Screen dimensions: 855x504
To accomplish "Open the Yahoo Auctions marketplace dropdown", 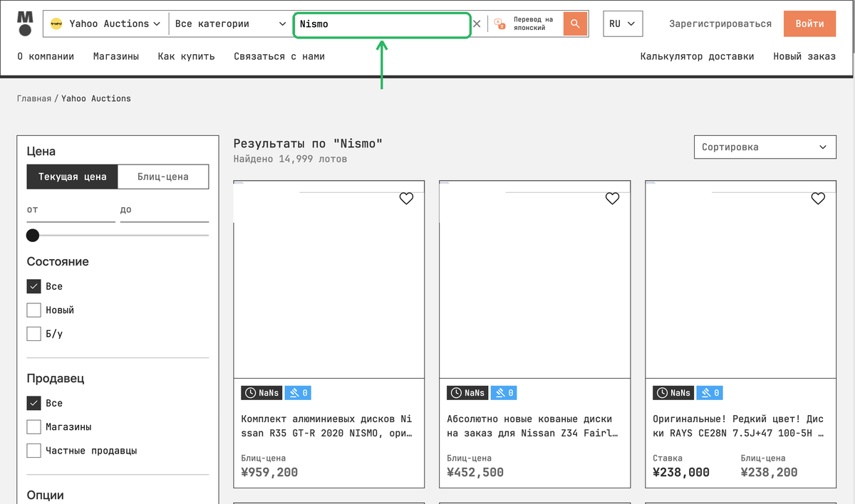I will pos(106,23).
